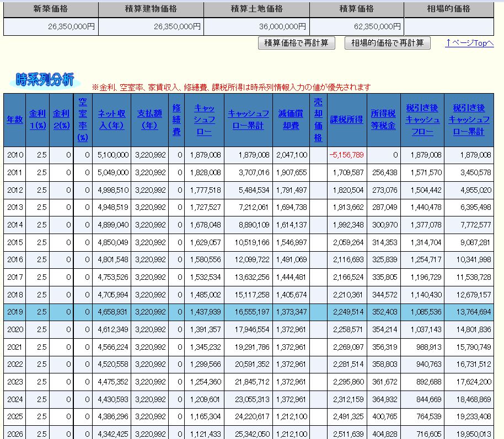Select the 課税所得 header link
The width and height of the screenshot is (504, 439).
pyautogui.click(x=346, y=119)
